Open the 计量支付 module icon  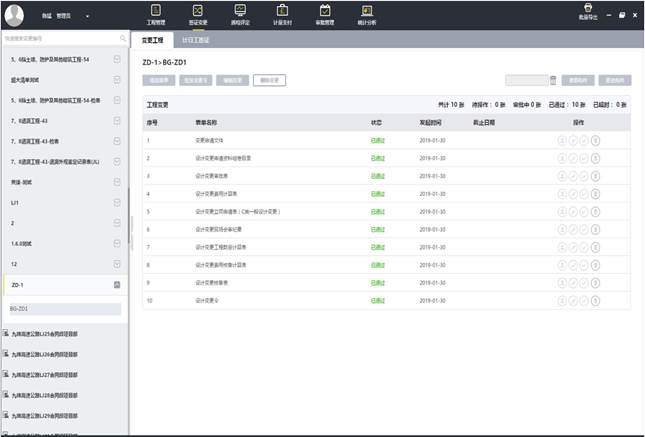click(281, 14)
